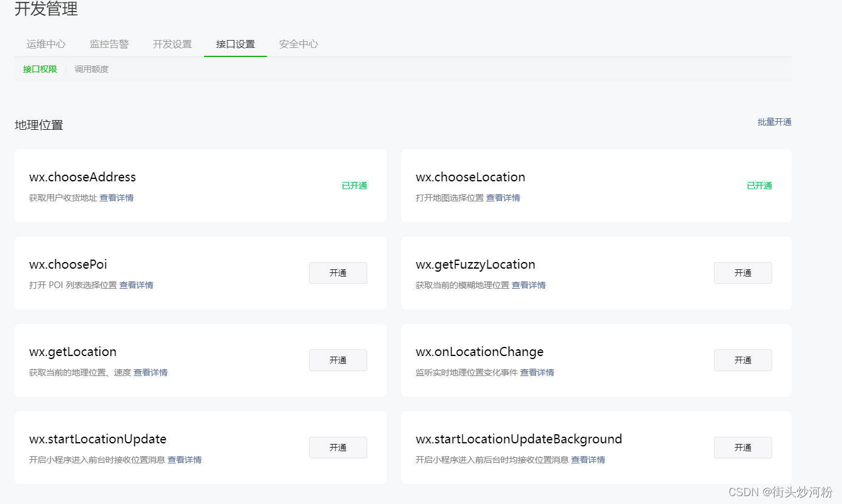Select the 接口权限 sub-tab
Screen dimensions: 842x504
40,69
